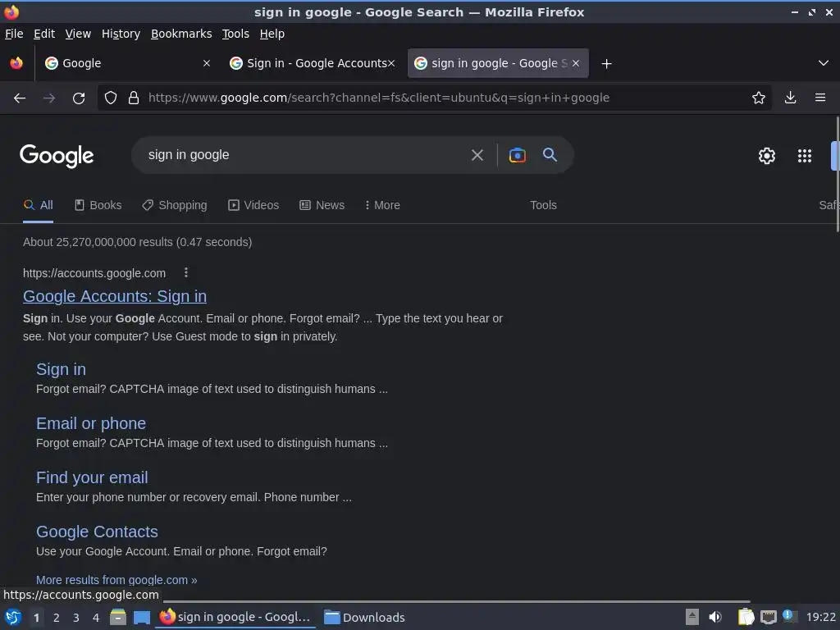Open Google Accounts: Sign in result
Screen dimensions: 840x630
pyautogui.click(x=115, y=296)
